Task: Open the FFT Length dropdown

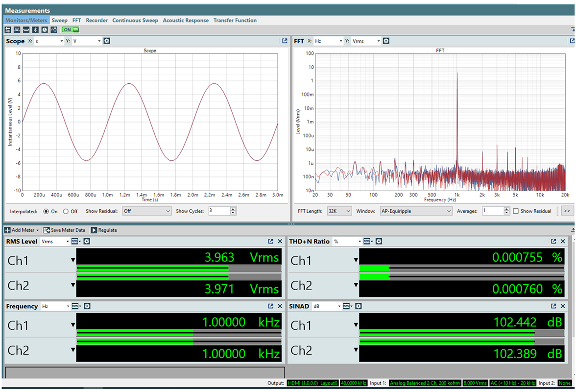Action: tap(338, 211)
